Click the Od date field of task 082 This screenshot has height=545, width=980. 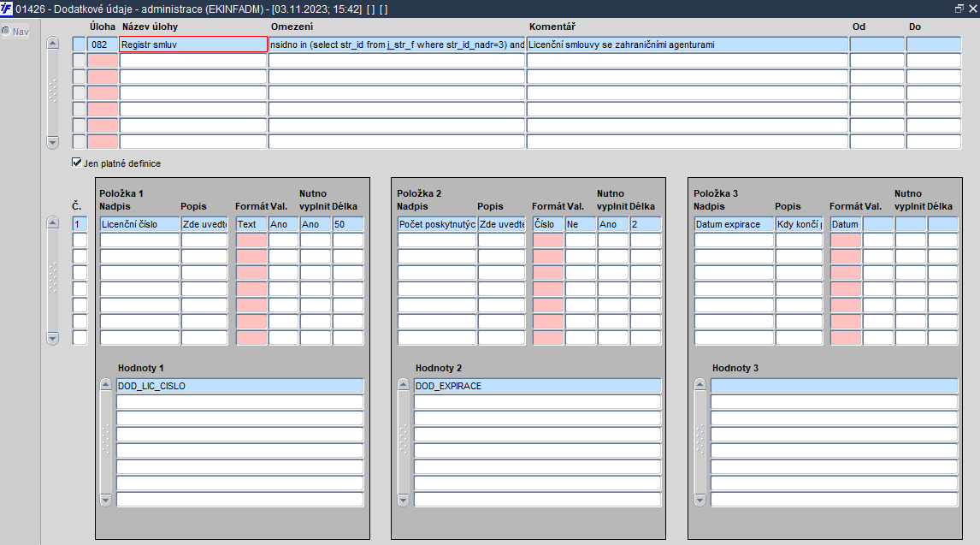tap(877, 44)
